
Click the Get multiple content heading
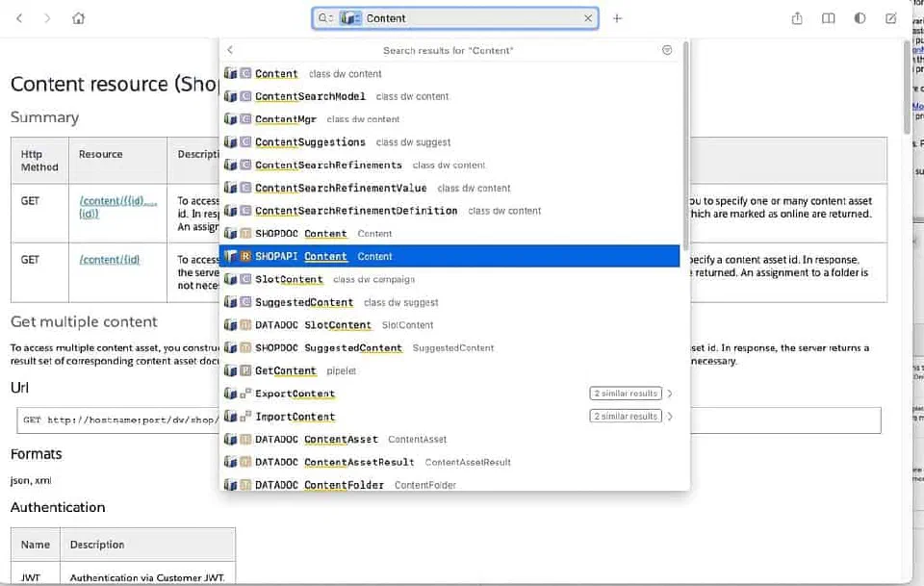pyautogui.click(x=85, y=321)
